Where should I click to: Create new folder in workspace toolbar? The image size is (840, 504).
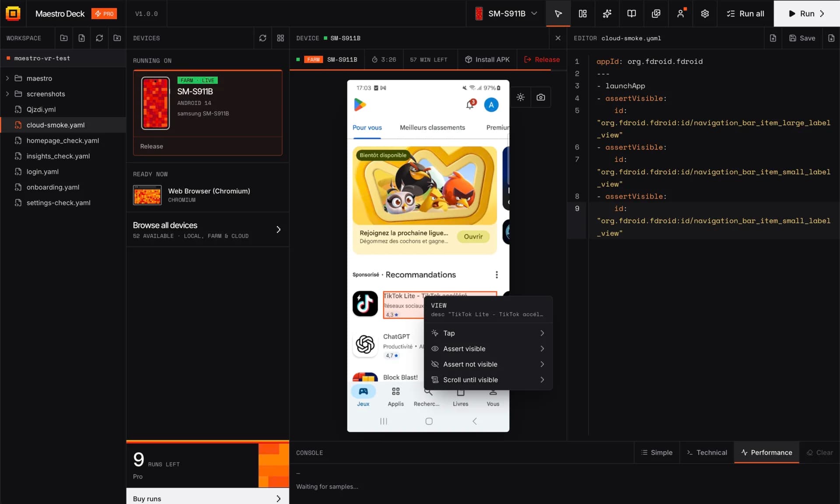coord(64,38)
